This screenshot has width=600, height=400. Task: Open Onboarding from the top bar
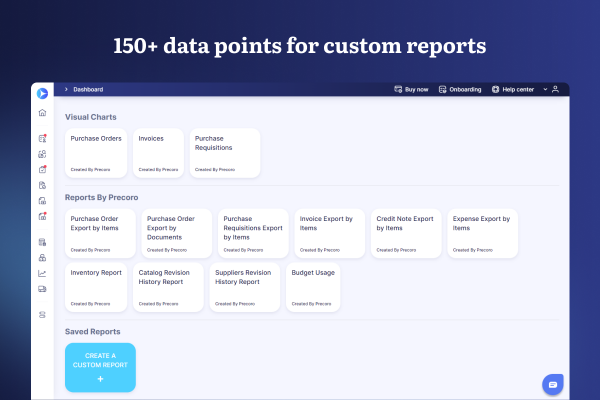pyautogui.click(x=460, y=89)
